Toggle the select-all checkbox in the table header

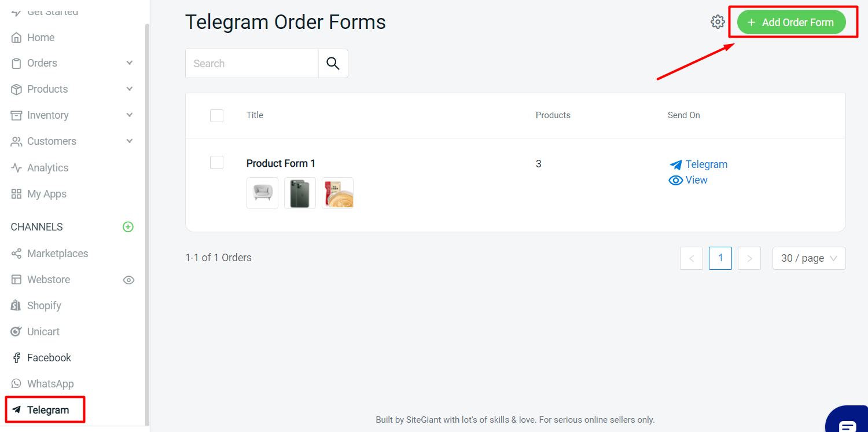click(x=216, y=116)
